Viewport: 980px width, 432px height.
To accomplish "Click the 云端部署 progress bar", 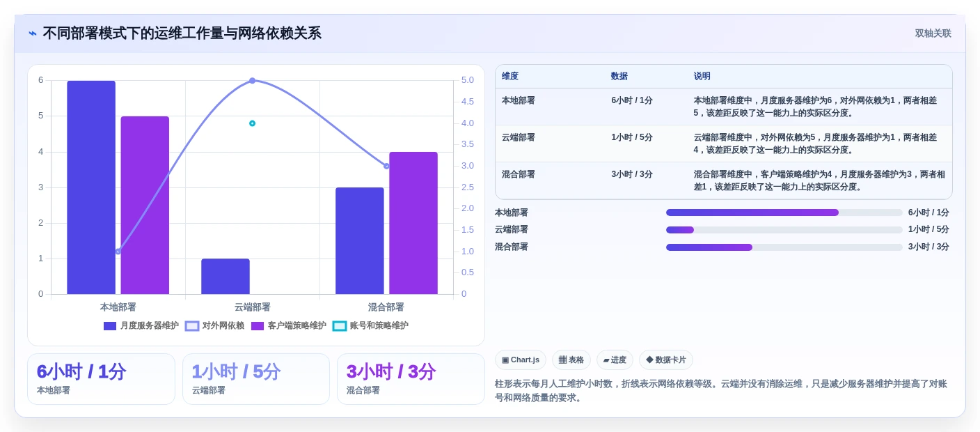I will [x=784, y=230].
